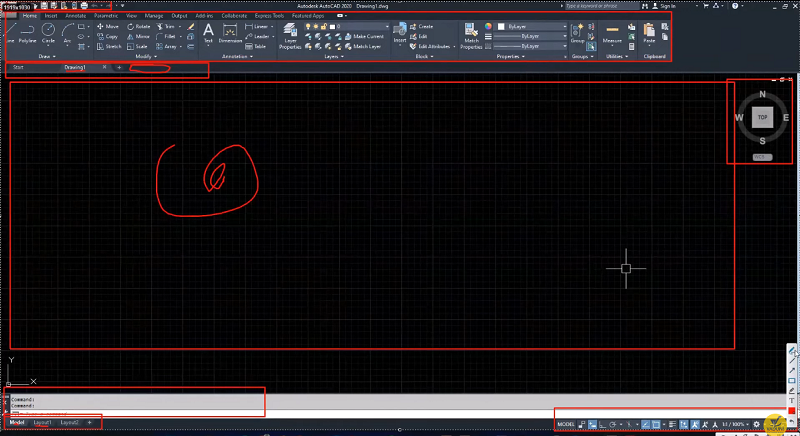Click the Group objects tool
800x436 pixels.
pyautogui.click(x=578, y=34)
